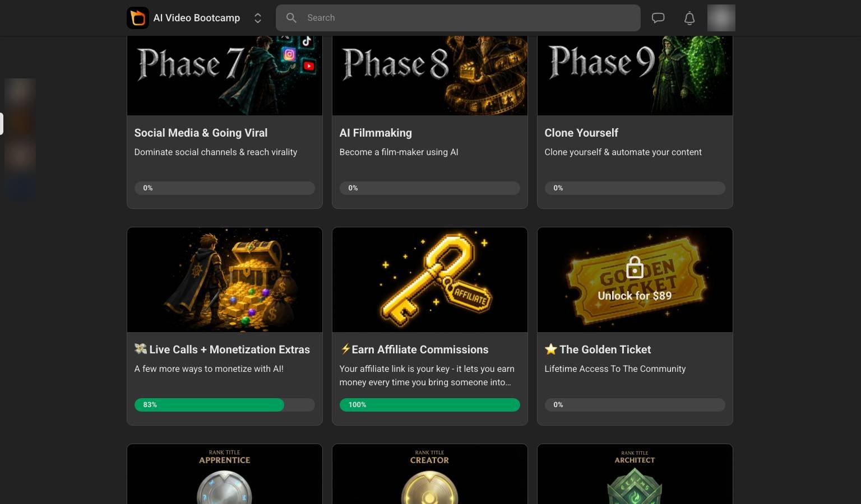Click the treasure chest Live Calls thumbnail
Screen dimensions: 861x504
coord(225,279)
